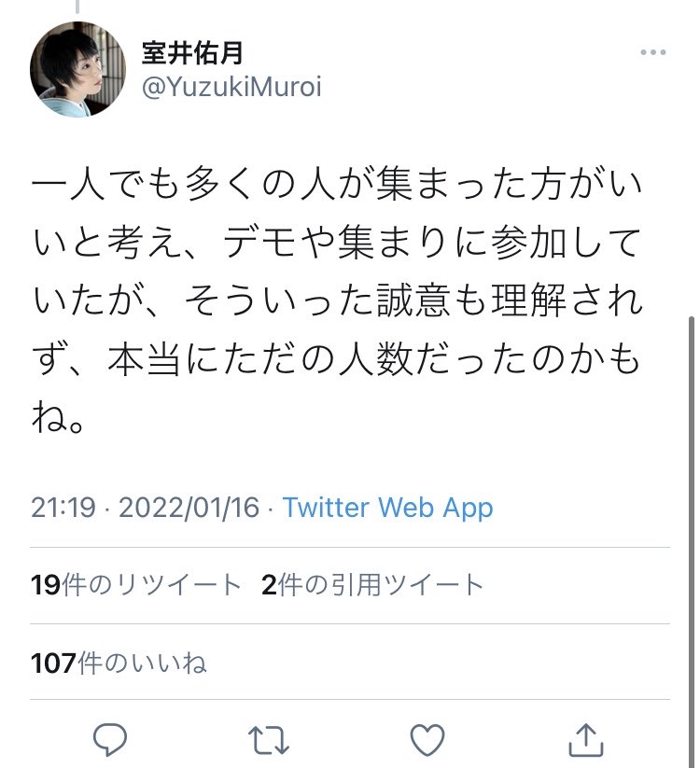Open the 室井佑月 display name
The height and width of the screenshot is (768, 700).
(192, 53)
